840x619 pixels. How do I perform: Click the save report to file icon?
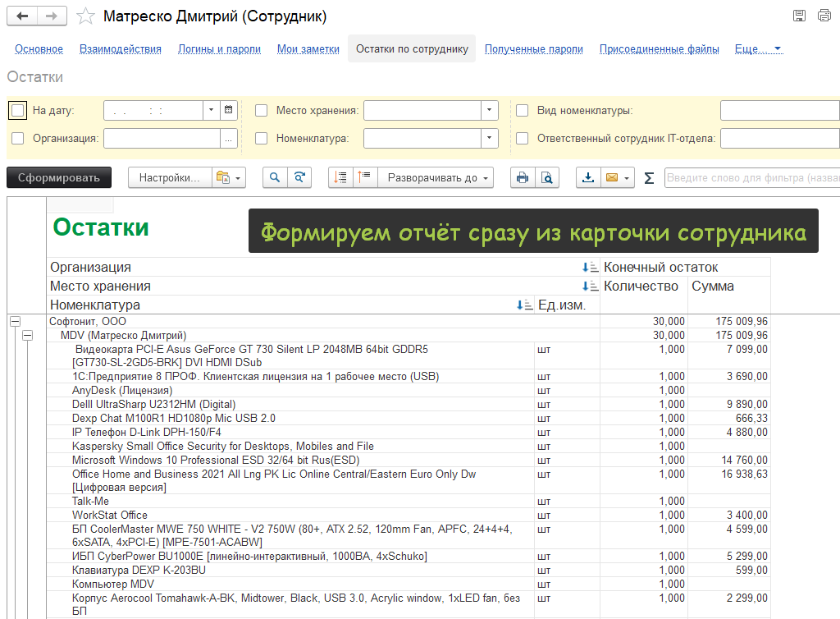588,177
